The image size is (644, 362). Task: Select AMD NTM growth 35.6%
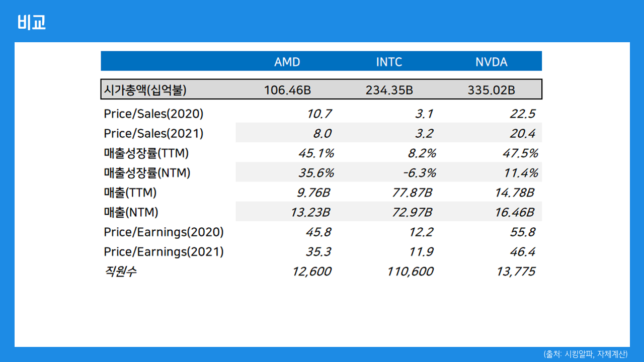316,172
